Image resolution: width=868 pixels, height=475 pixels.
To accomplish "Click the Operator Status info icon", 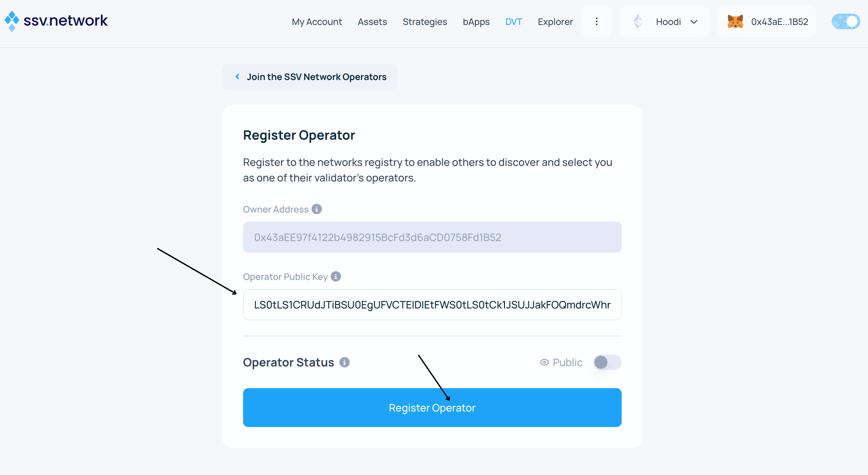I will click(x=344, y=363).
